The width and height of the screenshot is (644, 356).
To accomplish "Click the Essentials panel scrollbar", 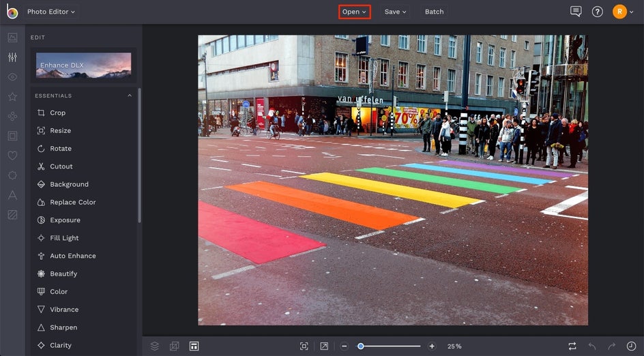I will click(x=139, y=155).
